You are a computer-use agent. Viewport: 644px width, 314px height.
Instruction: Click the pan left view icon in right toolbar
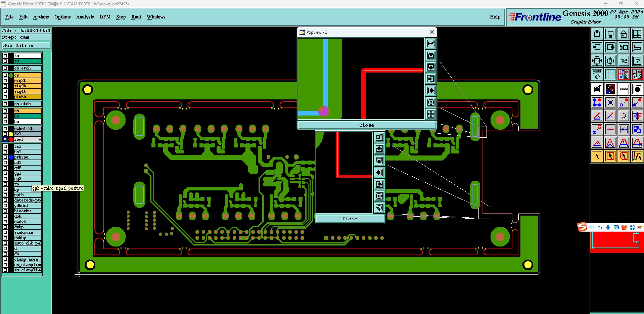point(597,47)
